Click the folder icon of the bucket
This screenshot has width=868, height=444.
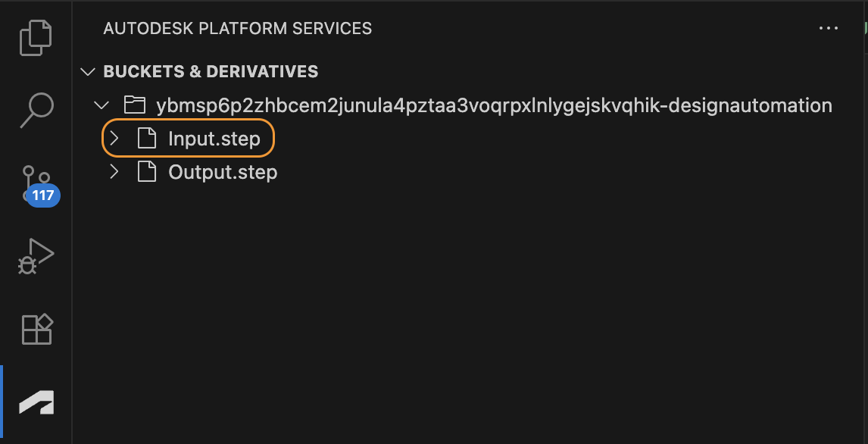click(x=134, y=105)
